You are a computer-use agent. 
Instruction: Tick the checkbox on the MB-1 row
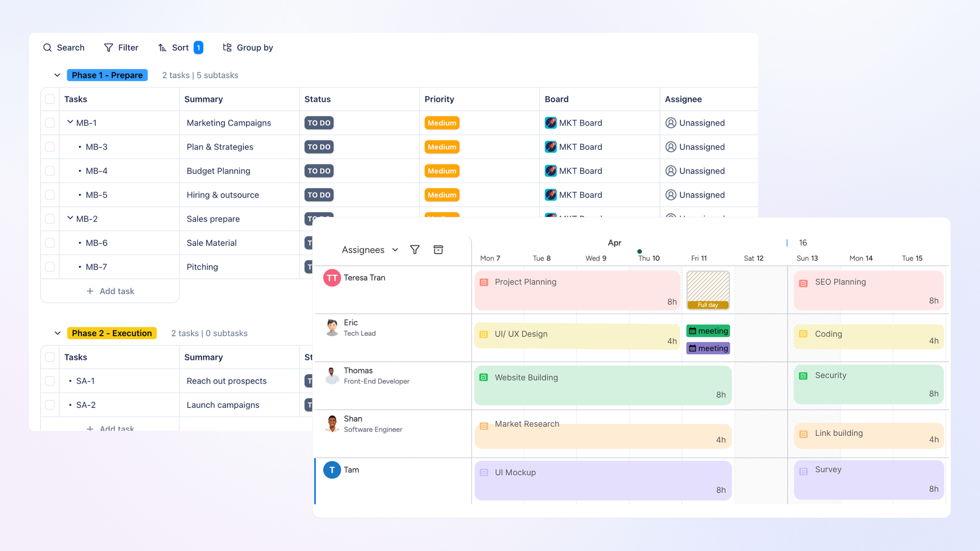50,122
